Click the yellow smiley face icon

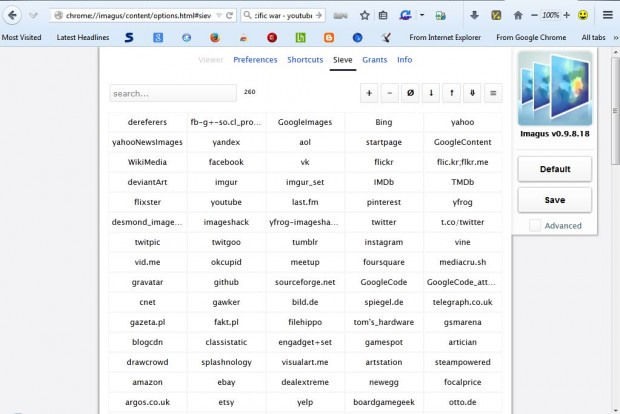(583, 15)
